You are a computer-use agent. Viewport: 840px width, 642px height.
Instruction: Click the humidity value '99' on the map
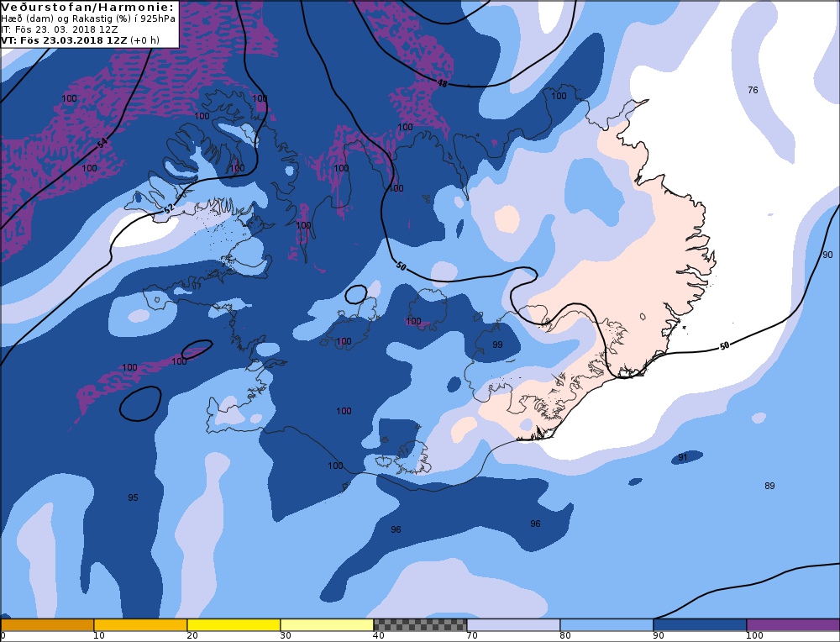coord(497,345)
